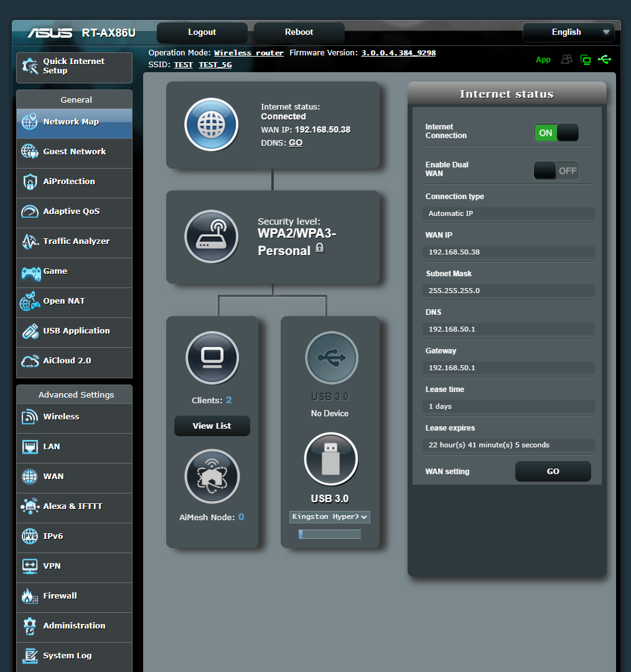Open the Wireless router operation mode link
Image resolution: width=631 pixels, height=672 pixels.
(249, 52)
